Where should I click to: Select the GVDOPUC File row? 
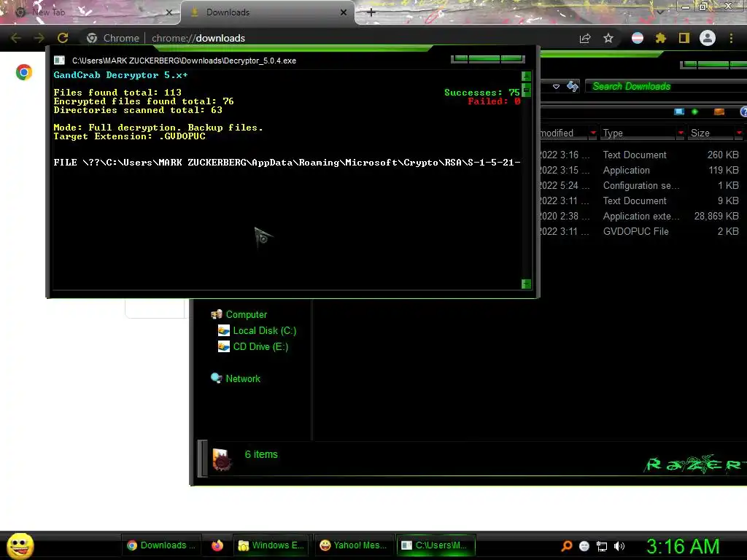[x=640, y=231]
